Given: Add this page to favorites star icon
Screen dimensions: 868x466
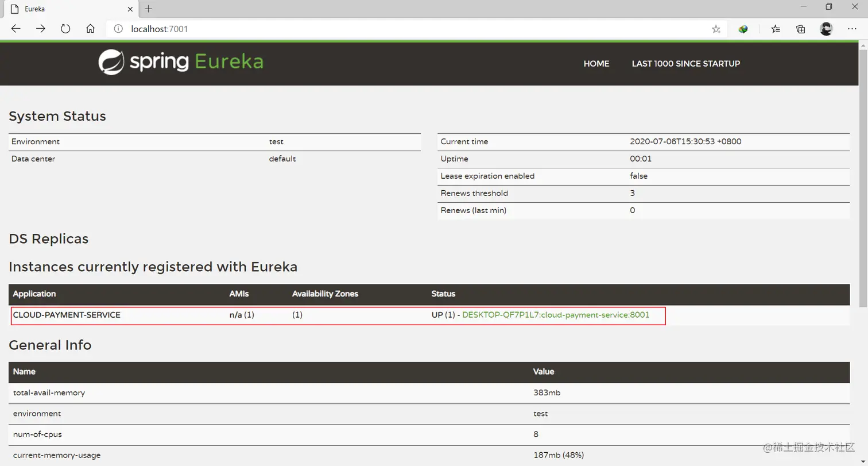Looking at the screenshot, I should pos(716,29).
